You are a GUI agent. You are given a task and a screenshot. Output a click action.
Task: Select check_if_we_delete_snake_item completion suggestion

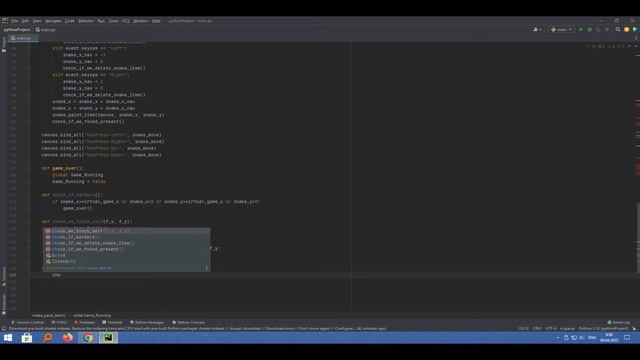pyautogui.click(x=127, y=243)
